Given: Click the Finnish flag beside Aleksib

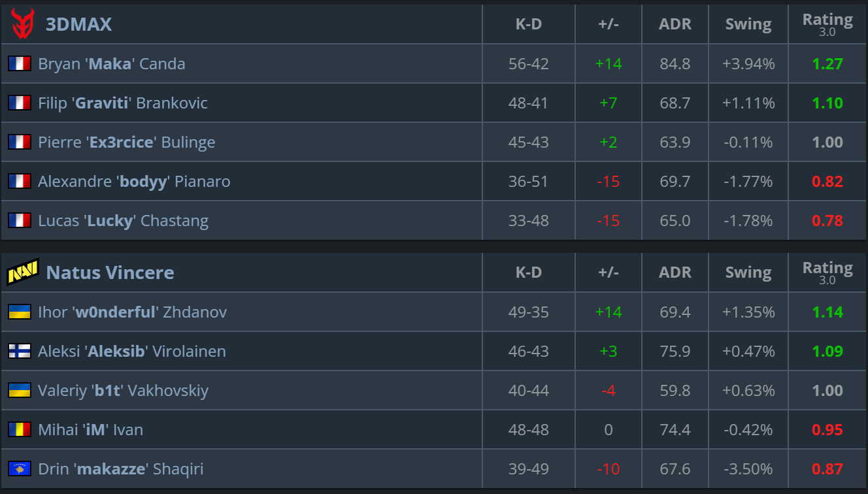Looking at the screenshot, I should coord(20,351).
